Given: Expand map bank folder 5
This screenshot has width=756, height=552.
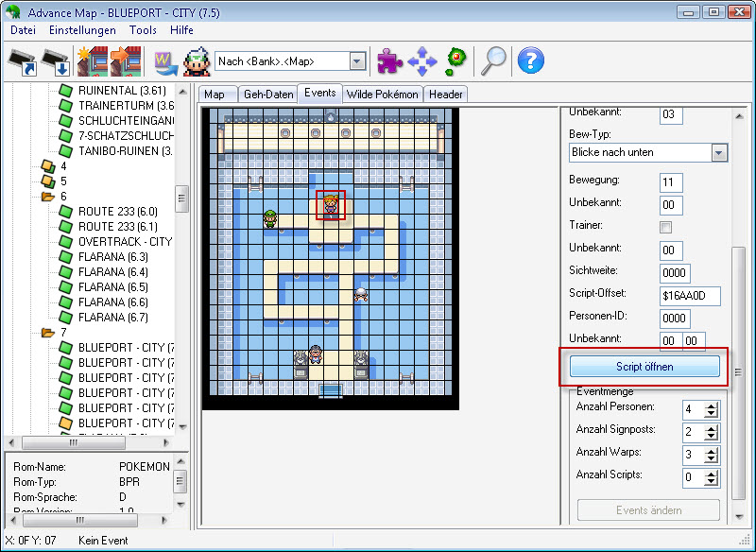Looking at the screenshot, I should 48,181.
